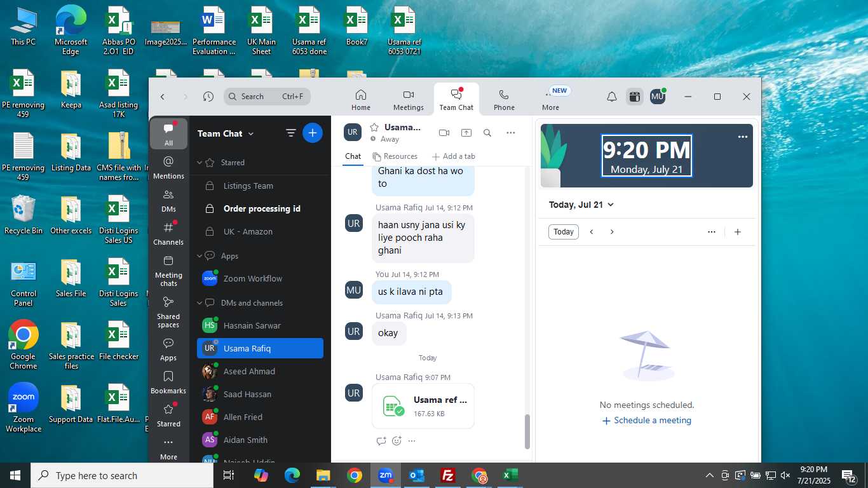Reply to the Usama ref file message
The width and height of the screenshot is (868, 488).
[x=381, y=440]
